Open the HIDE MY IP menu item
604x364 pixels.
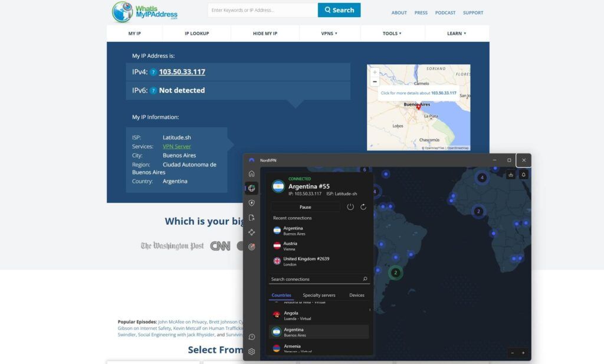click(264, 34)
